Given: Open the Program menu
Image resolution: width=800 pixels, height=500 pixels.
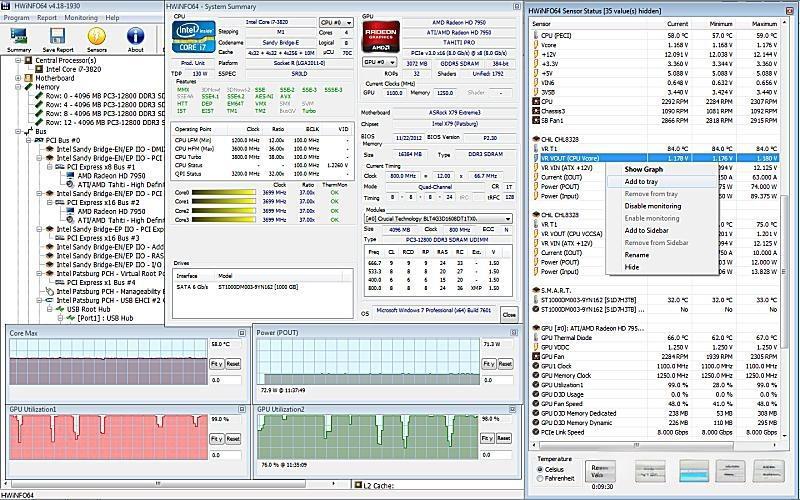Looking at the screenshot, I should 16,17.
